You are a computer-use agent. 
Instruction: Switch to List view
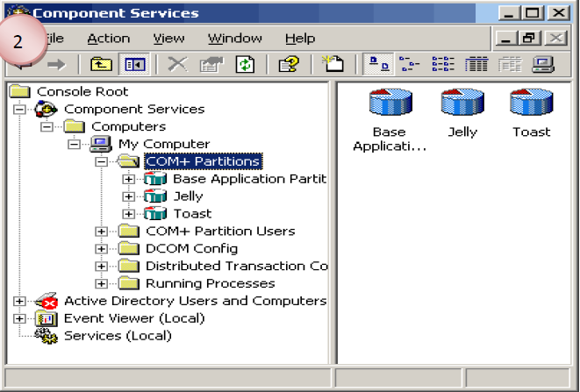[x=443, y=64]
